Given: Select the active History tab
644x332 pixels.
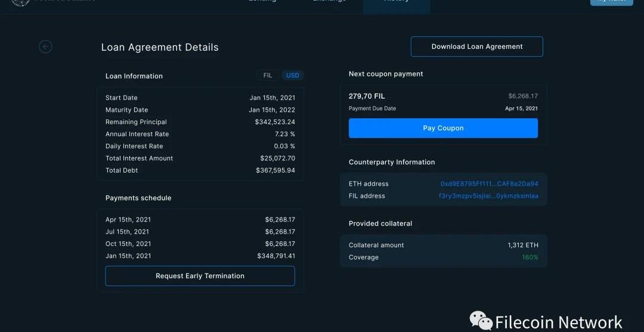Looking at the screenshot, I should click(397, 3).
